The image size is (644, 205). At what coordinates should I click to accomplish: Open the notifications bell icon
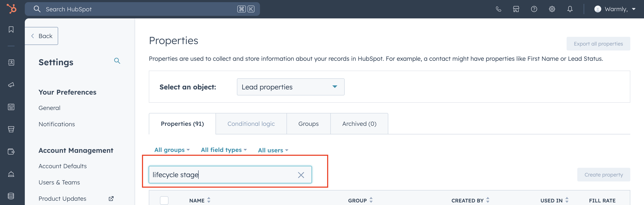coord(570,9)
